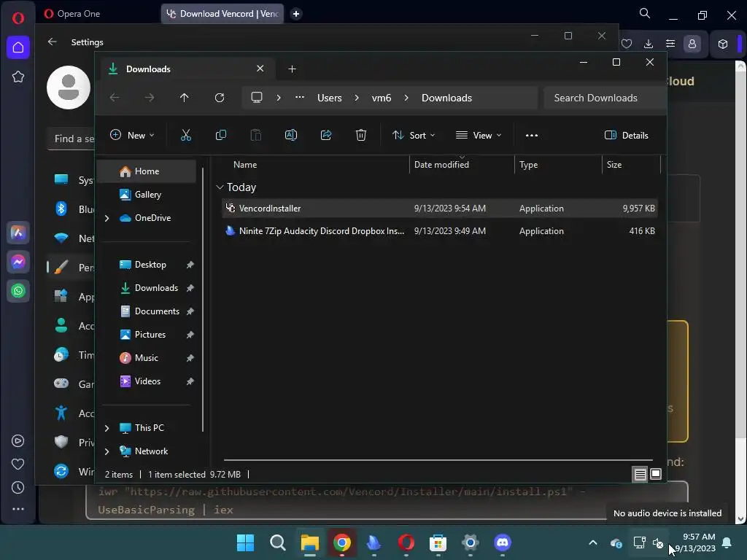Open Aria AI icon in Opera sidebar
This screenshot has width=747, height=560.
[18, 233]
